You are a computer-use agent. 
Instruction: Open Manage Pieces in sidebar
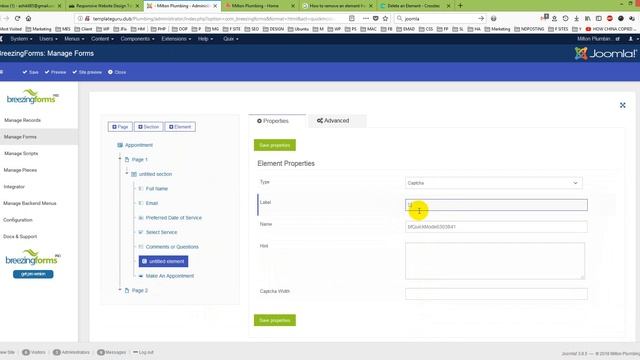20,170
